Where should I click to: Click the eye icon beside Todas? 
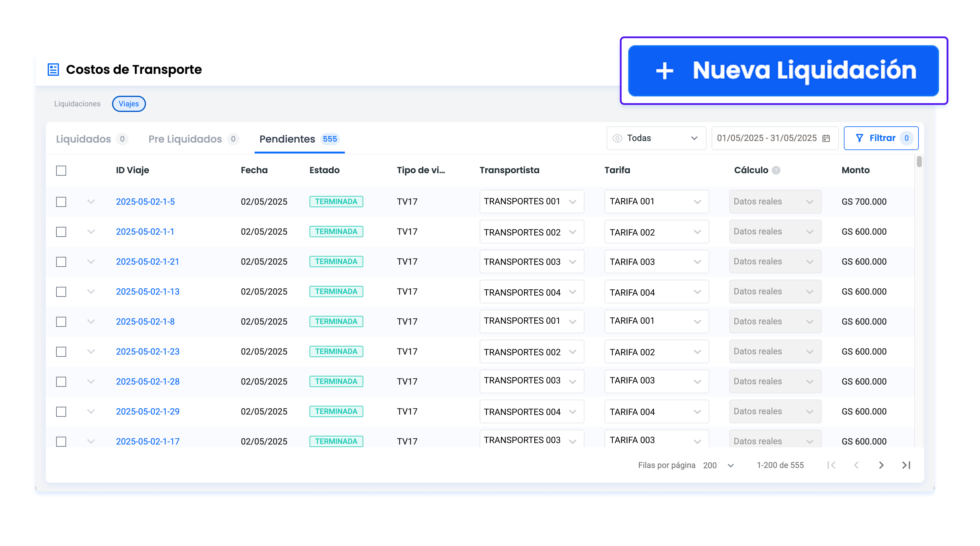pyautogui.click(x=617, y=138)
